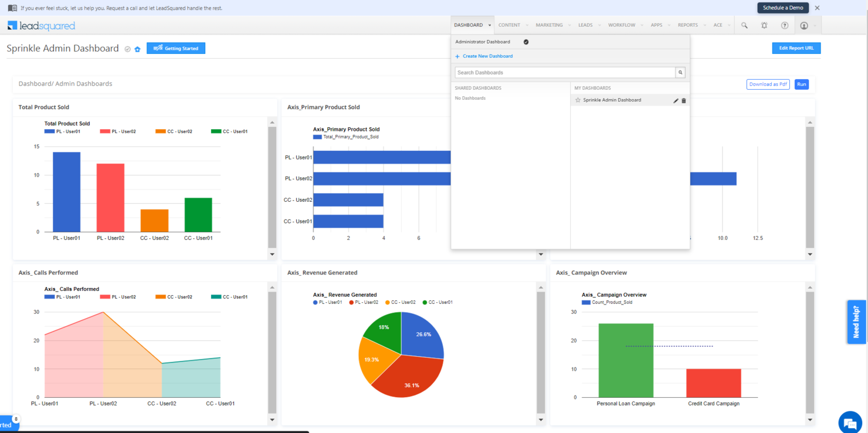This screenshot has height=433, width=868.
Task: Expand the CONTENT dropdown menu
Action: (x=508, y=25)
